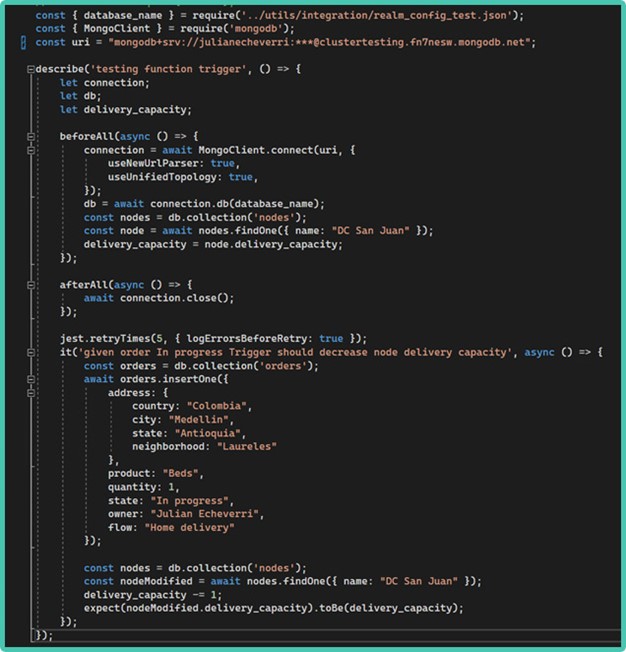The height and width of the screenshot is (652, 626).
Task: Click the "Laureles" neighborhood value
Action: pos(246,447)
